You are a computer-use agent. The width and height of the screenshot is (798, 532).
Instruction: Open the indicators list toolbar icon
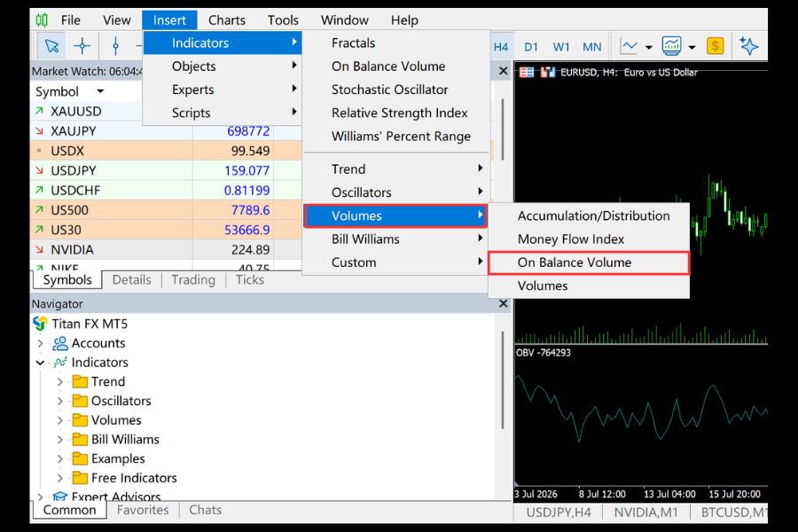coord(672,46)
